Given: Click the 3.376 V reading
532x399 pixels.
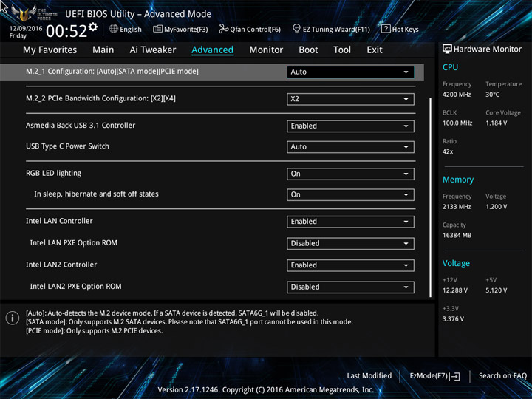Looking at the screenshot, I should tap(453, 319).
